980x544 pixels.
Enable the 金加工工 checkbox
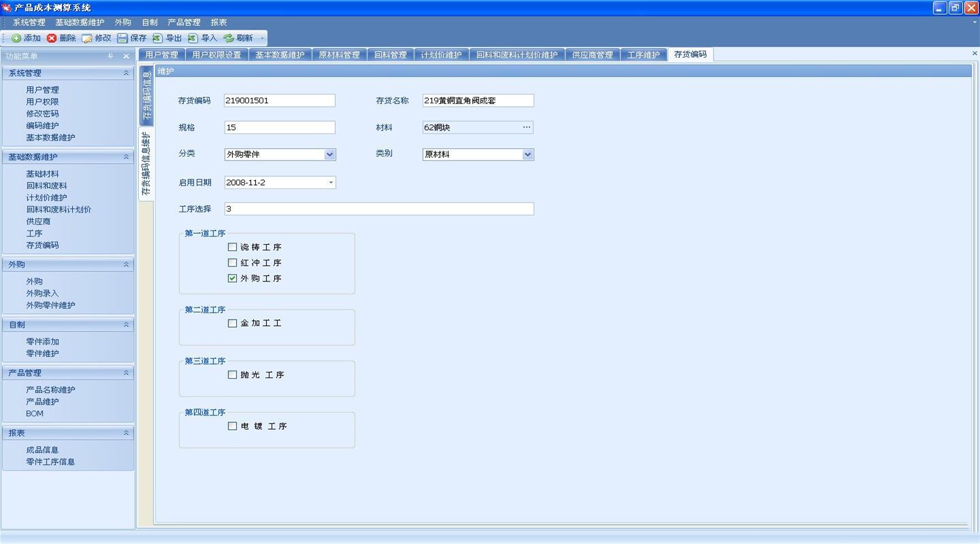[x=232, y=323]
